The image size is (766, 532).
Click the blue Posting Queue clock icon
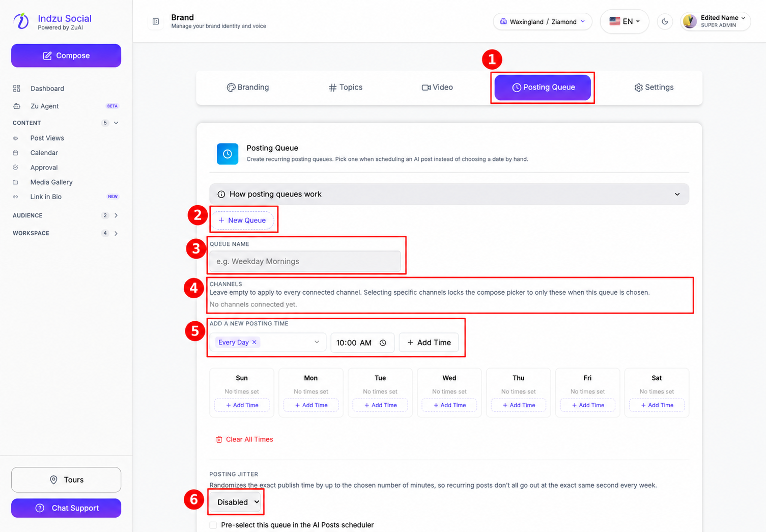(228, 154)
